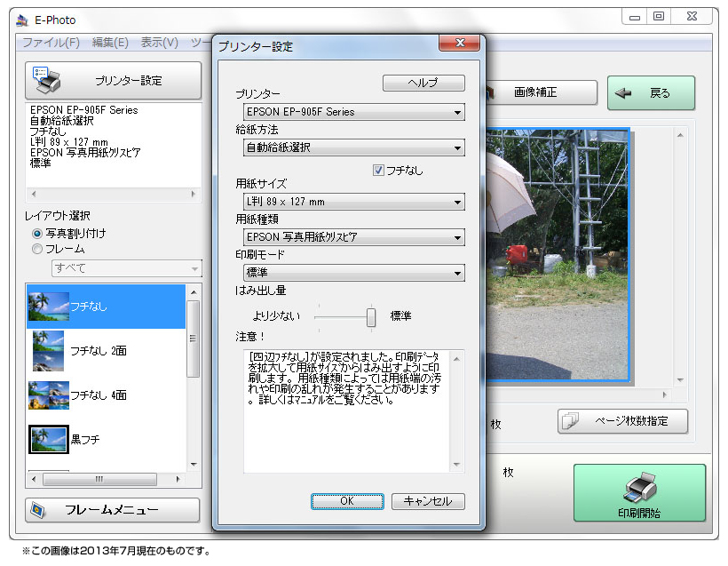This screenshot has width=728, height=566.
Task: Maximize the E-Photo window
Action: 659,17
